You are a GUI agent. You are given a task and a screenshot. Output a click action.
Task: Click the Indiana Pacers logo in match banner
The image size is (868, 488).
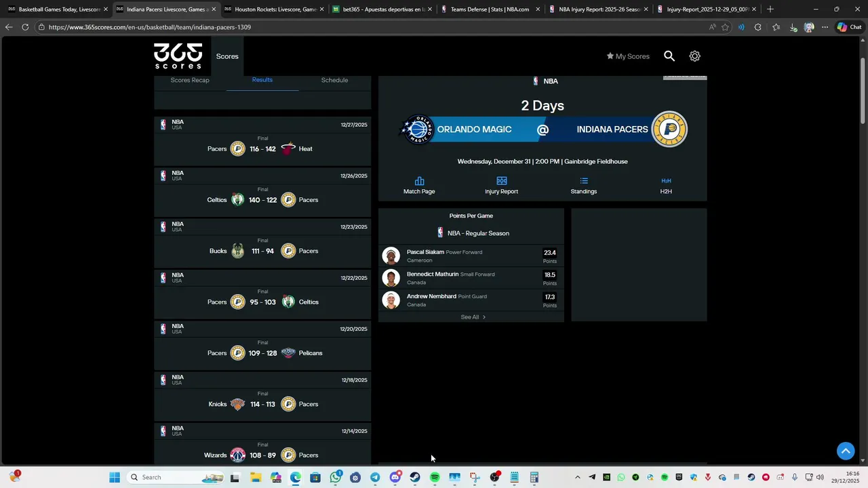(x=669, y=129)
